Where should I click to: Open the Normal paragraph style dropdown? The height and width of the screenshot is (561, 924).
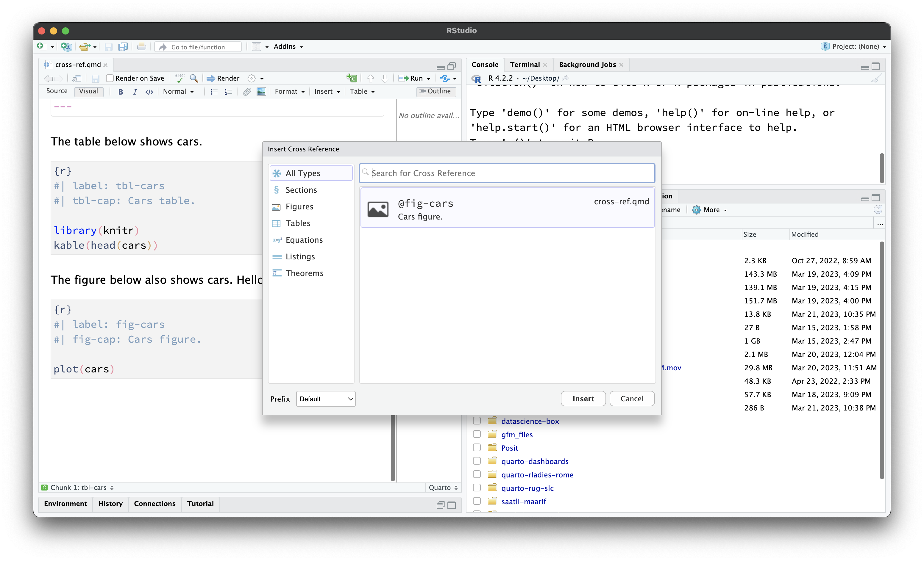179,91
